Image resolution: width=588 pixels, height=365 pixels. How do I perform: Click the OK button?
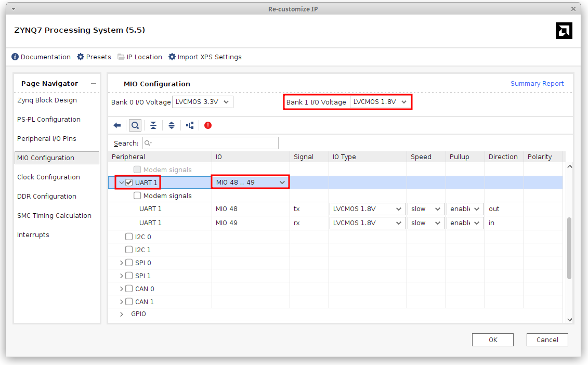point(493,340)
